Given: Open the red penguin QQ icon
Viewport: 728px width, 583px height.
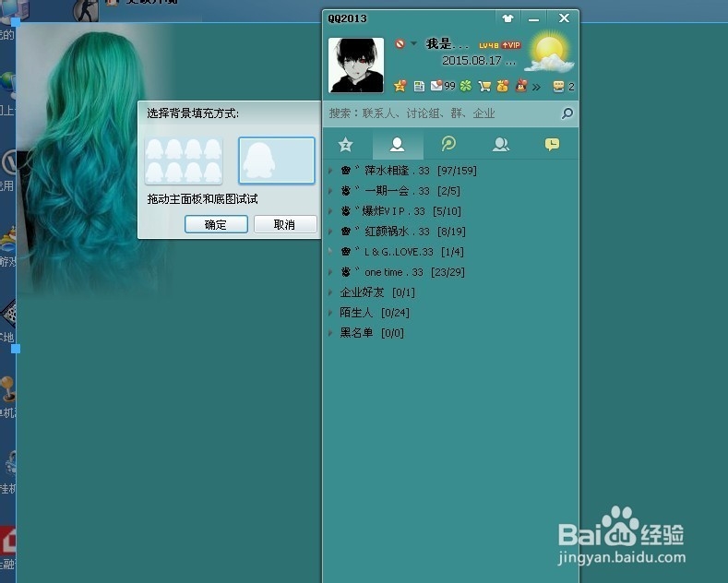Looking at the screenshot, I should (x=521, y=86).
